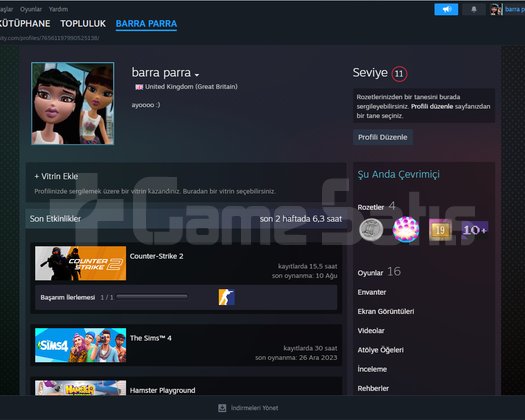Viewport: 525px width, 420px height.
Task: Open the Topluluk tab
Action: tap(83, 23)
